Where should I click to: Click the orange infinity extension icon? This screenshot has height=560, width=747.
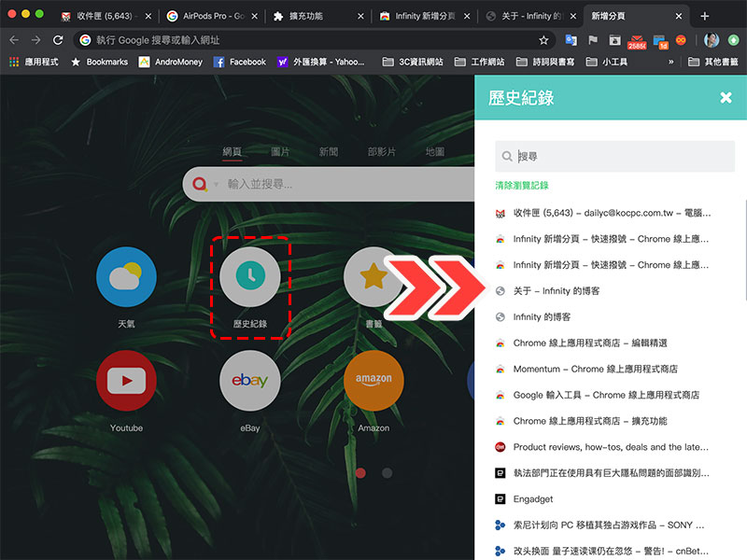(682, 40)
